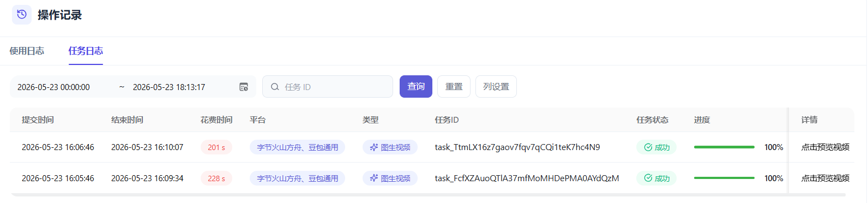Image resolution: width=868 pixels, height=203 pixels.
Task: Open 点击预览视频 for task_FcfXZAuoQTlA37mfMoMHDePMA0AYdQzM
Action: 825,178
